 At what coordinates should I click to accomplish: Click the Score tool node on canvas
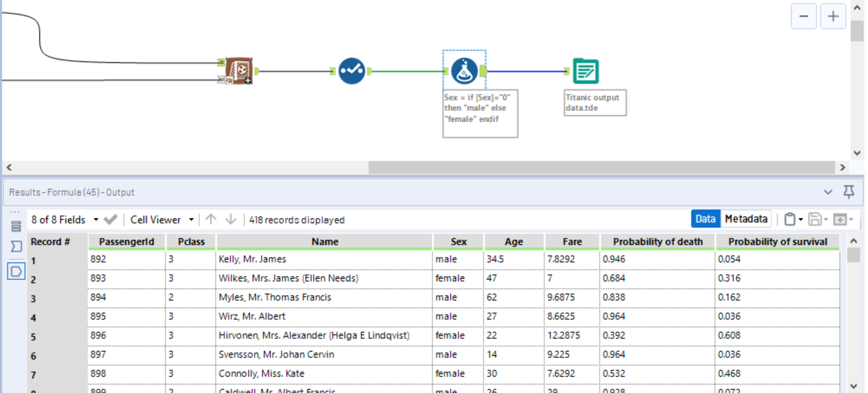tap(238, 71)
